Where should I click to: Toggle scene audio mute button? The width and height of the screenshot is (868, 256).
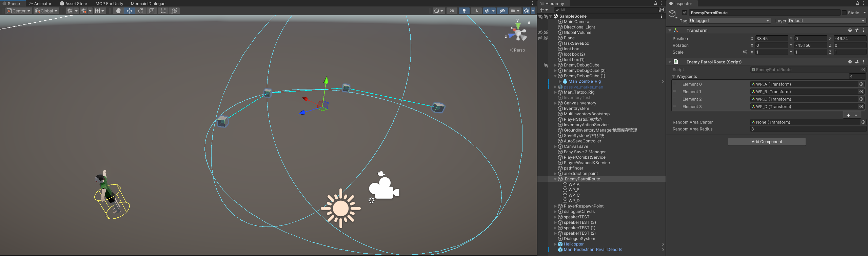(476, 11)
